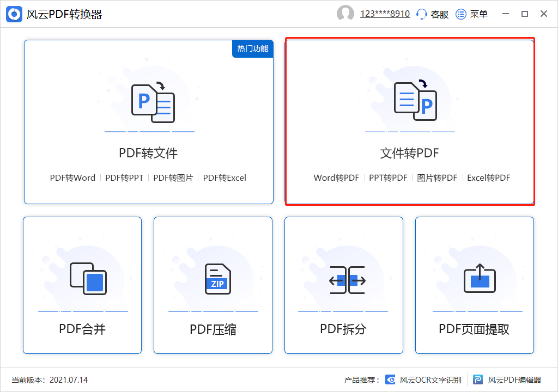Click the 风云OCR文字识别 eye icon
558x392 pixels.
pos(390,380)
